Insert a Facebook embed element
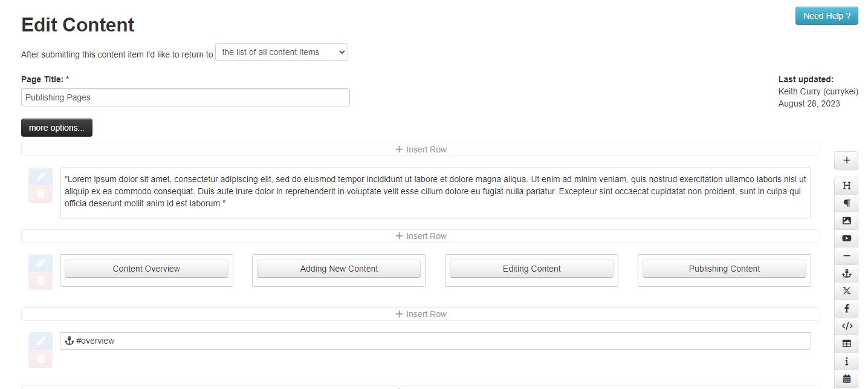This screenshot has height=389, width=868. (846, 309)
